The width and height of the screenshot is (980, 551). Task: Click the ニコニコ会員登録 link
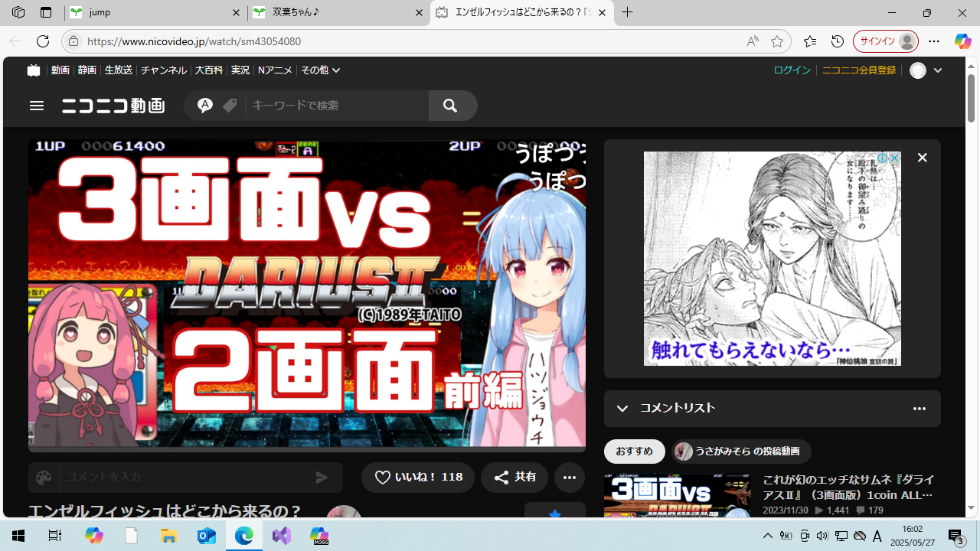click(x=859, y=70)
